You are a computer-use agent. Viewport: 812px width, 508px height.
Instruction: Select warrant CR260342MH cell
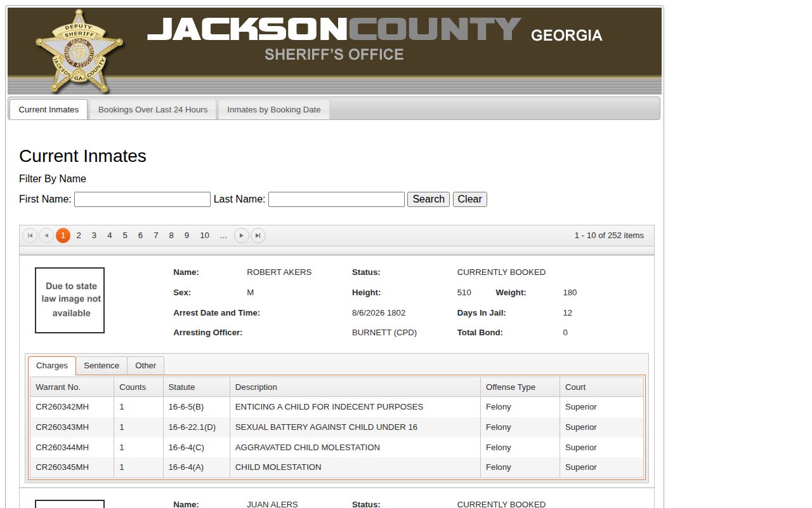(x=72, y=407)
